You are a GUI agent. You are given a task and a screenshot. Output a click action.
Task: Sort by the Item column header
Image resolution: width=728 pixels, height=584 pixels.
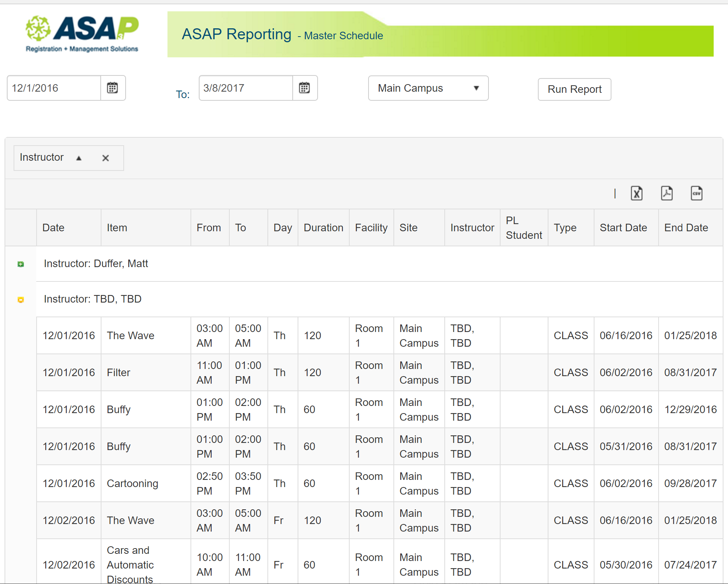(117, 227)
